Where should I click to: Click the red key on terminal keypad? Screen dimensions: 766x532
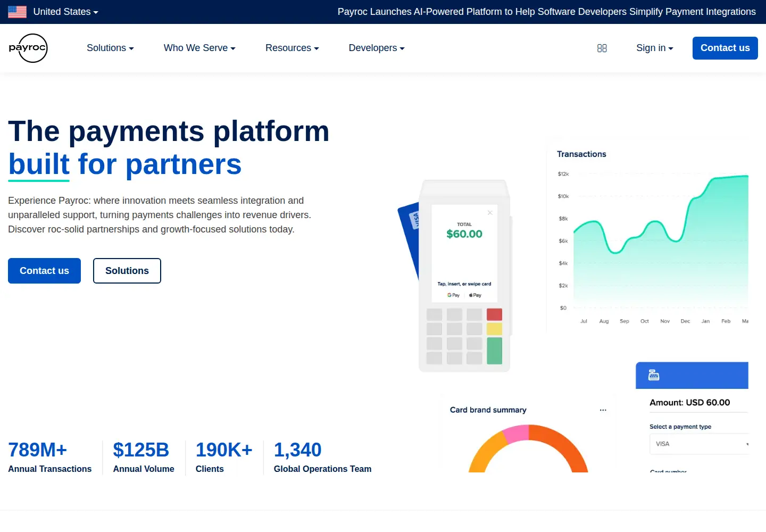coord(494,314)
